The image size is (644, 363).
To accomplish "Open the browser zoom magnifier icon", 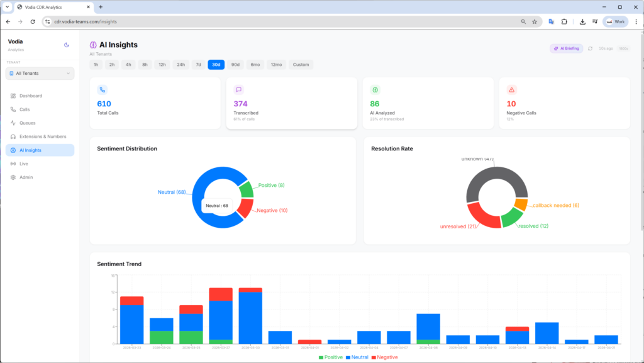I will (523, 22).
